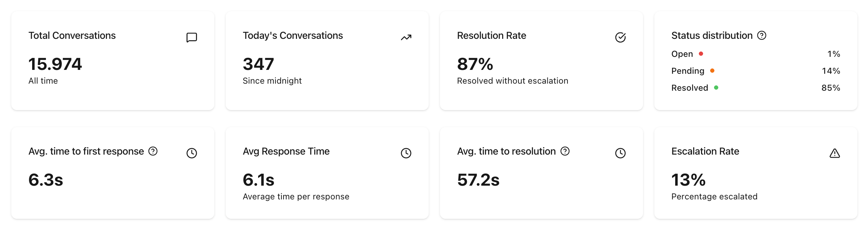Click the clock icon on Avg Response Time card
Image resolution: width=868 pixels, height=228 pixels.
[x=406, y=153]
